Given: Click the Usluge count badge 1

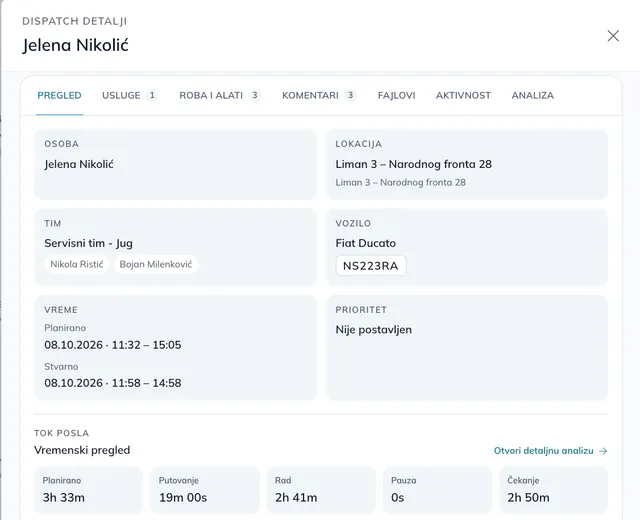Looking at the screenshot, I should 152,96.
